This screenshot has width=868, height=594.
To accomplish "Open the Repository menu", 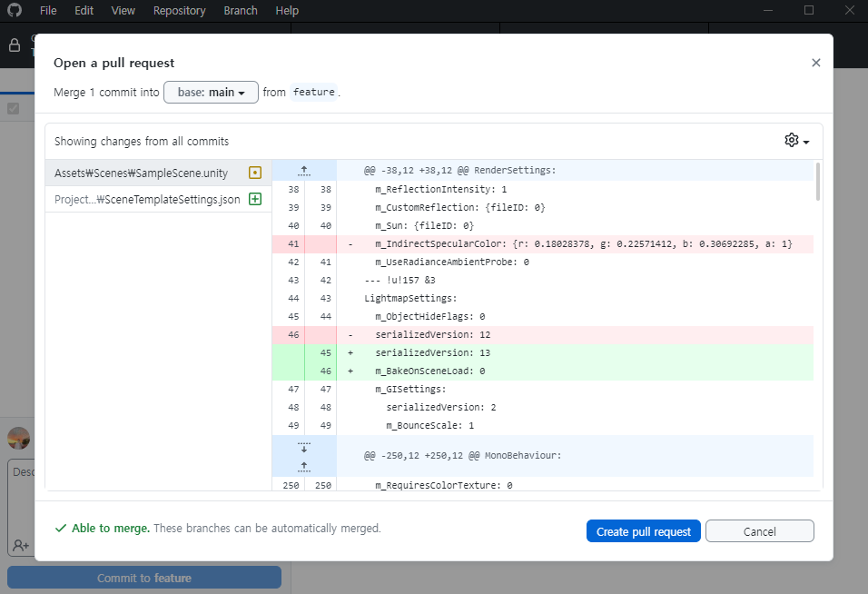I will pos(180,11).
